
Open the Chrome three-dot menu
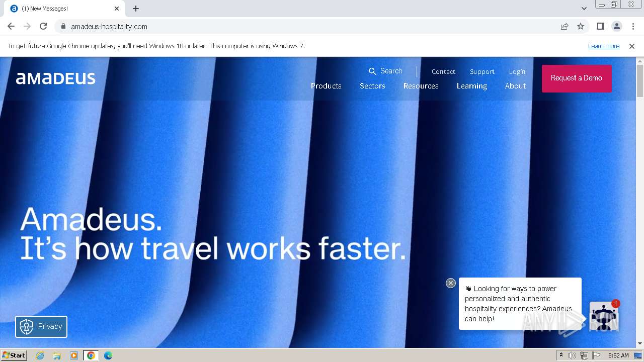click(x=633, y=26)
